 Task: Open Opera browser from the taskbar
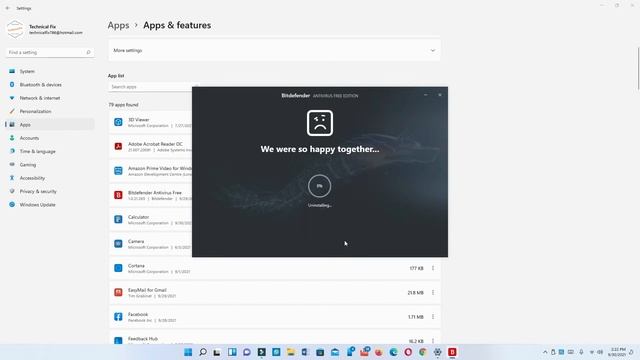tap(408, 352)
